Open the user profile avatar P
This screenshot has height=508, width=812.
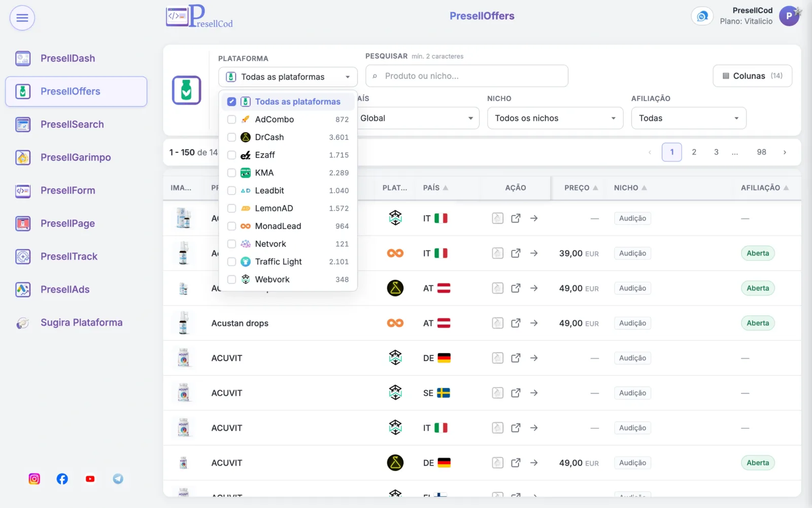789,16
